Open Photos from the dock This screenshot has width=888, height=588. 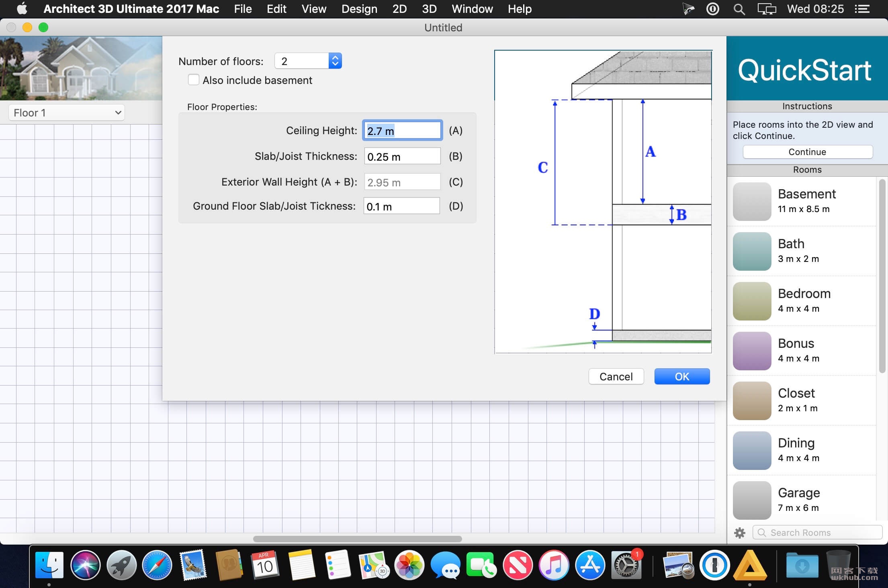coord(409,565)
